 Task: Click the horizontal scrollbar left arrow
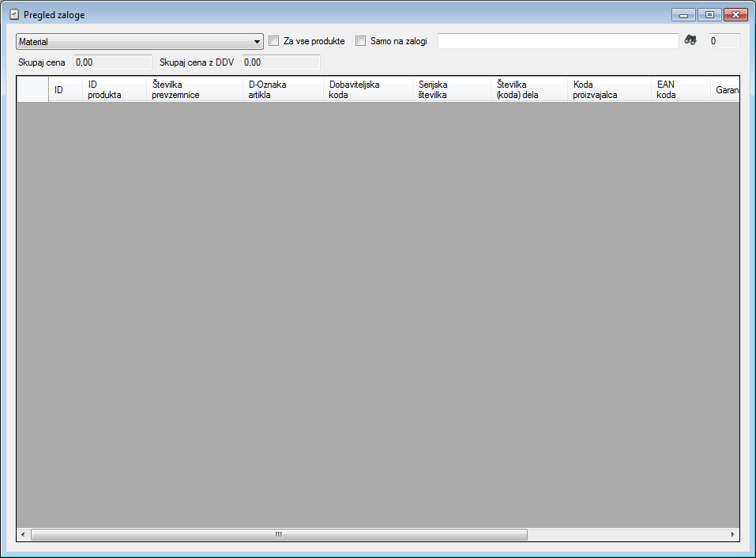pos(23,534)
